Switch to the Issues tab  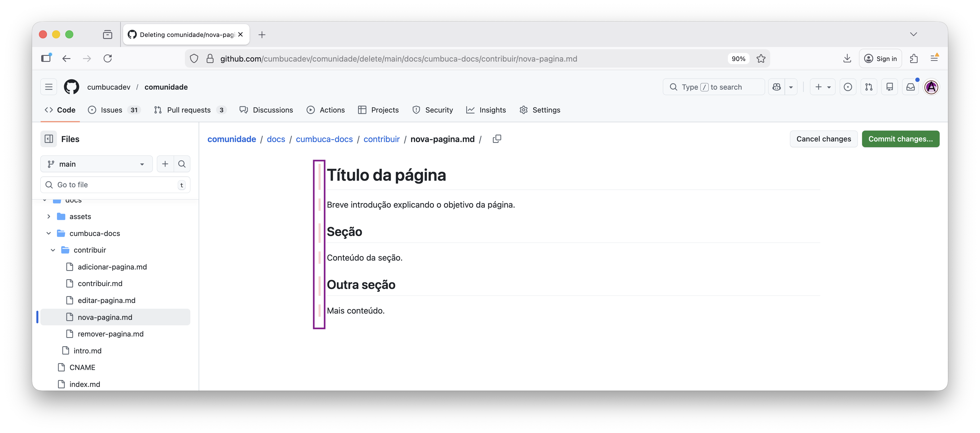click(x=114, y=110)
